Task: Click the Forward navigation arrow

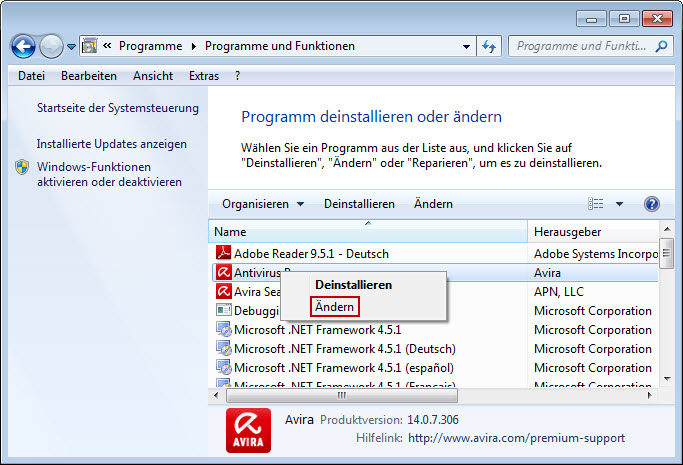Action: [51, 46]
